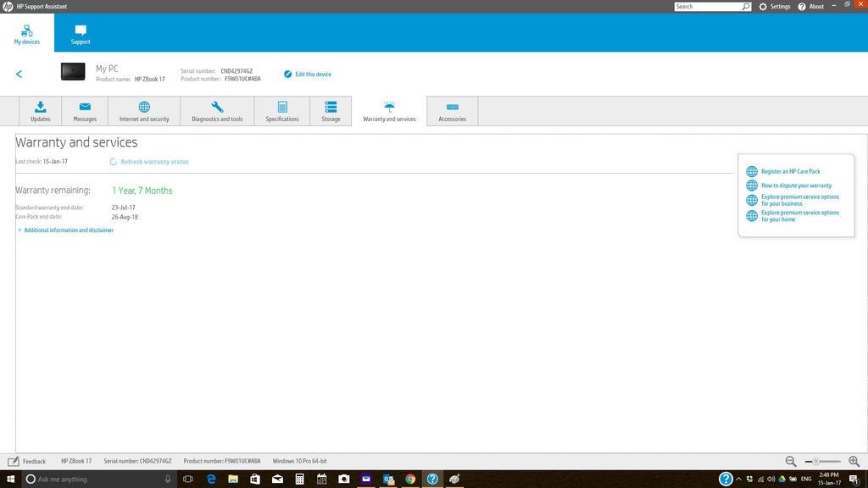Click "Windows 10 Pro 64-bit" in status bar
This screenshot has height=488, width=868.
click(x=299, y=461)
